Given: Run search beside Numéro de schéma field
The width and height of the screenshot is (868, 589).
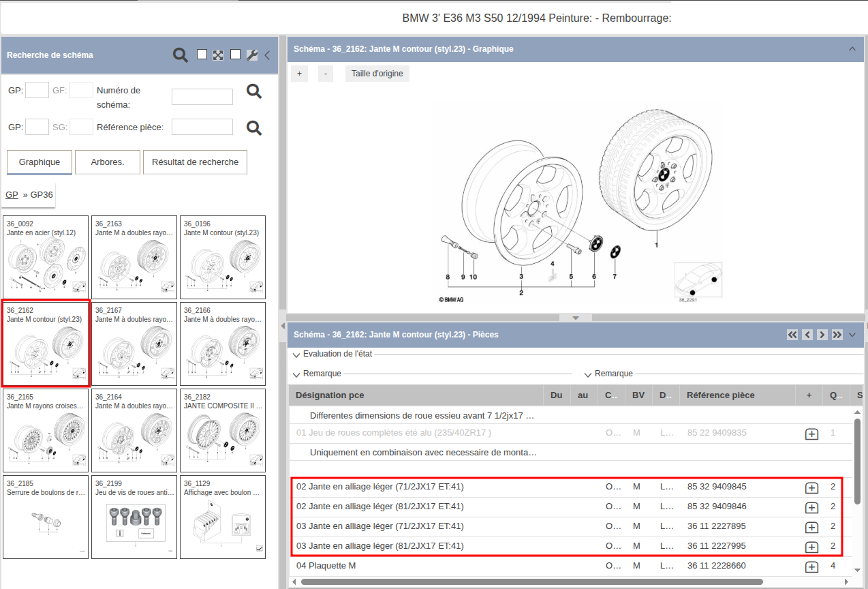Looking at the screenshot, I should point(254,91).
